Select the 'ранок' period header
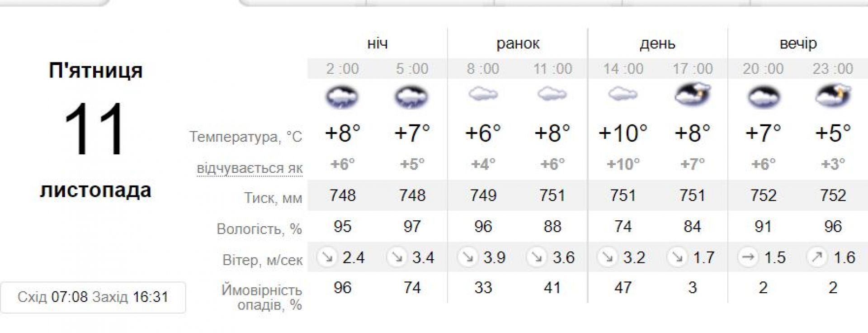Image resolution: width=868 pixels, height=333 pixels. pyautogui.click(x=518, y=43)
